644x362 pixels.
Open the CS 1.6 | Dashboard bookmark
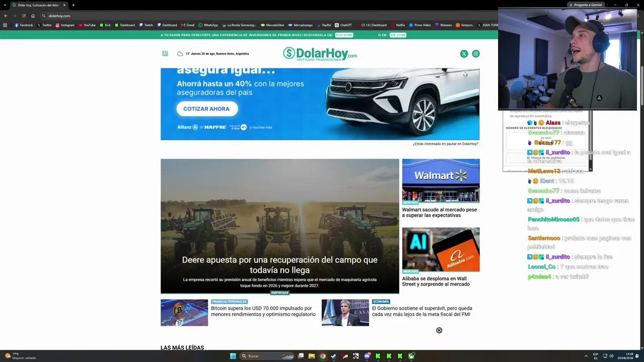(371, 25)
